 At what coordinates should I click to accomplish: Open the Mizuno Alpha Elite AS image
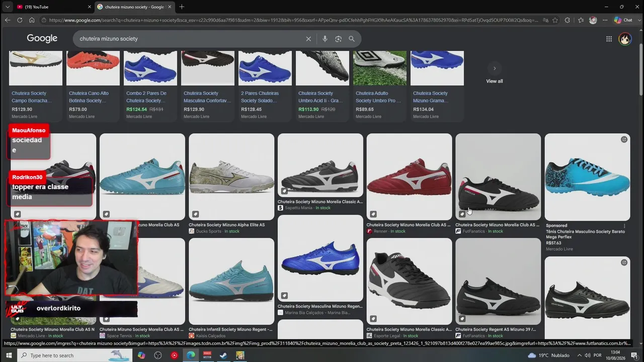click(231, 176)
